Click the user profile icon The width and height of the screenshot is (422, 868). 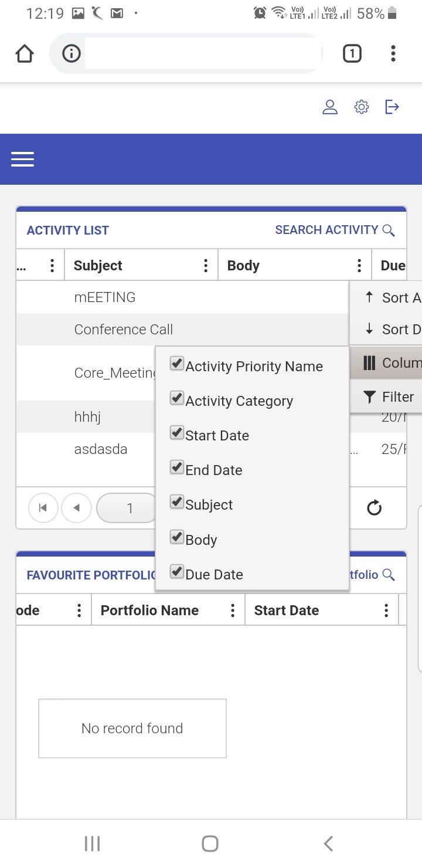[x=330, y=107]
